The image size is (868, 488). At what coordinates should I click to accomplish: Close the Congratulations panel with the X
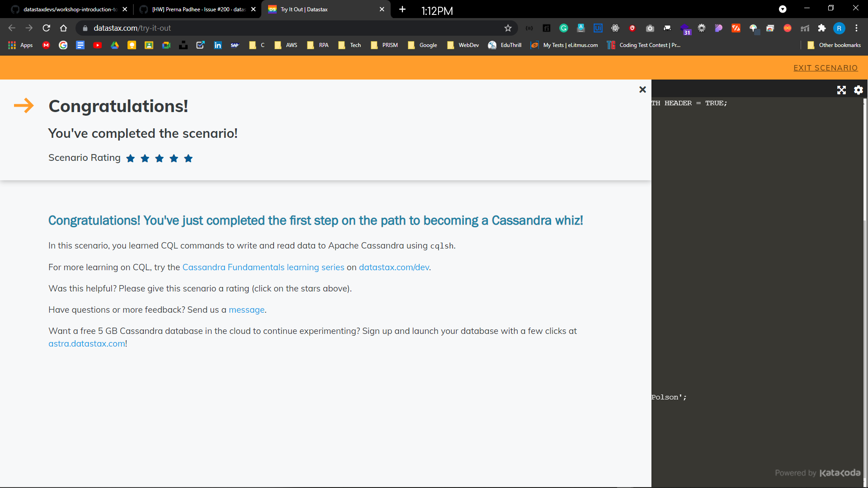[642, 89]
